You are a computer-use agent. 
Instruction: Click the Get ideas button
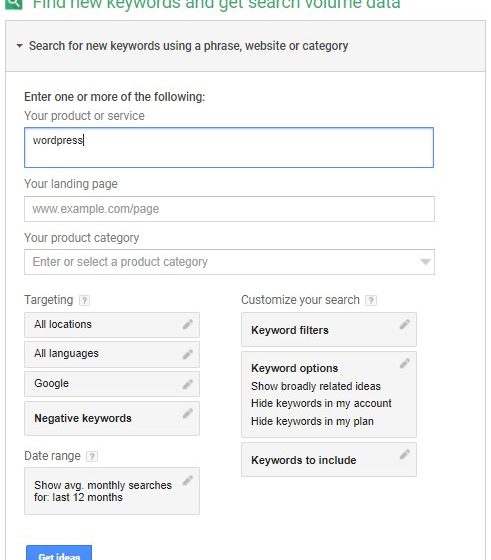[x=59, y=553]
